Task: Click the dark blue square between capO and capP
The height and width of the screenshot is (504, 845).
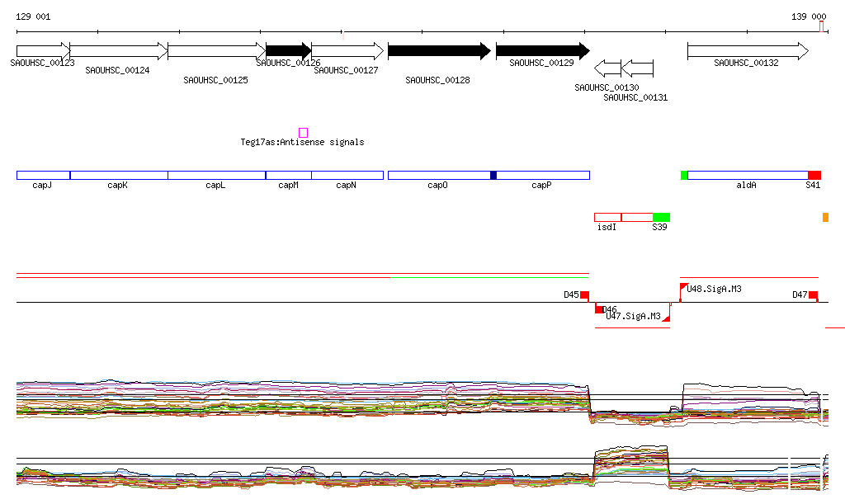Action: [x=493, y=175]
